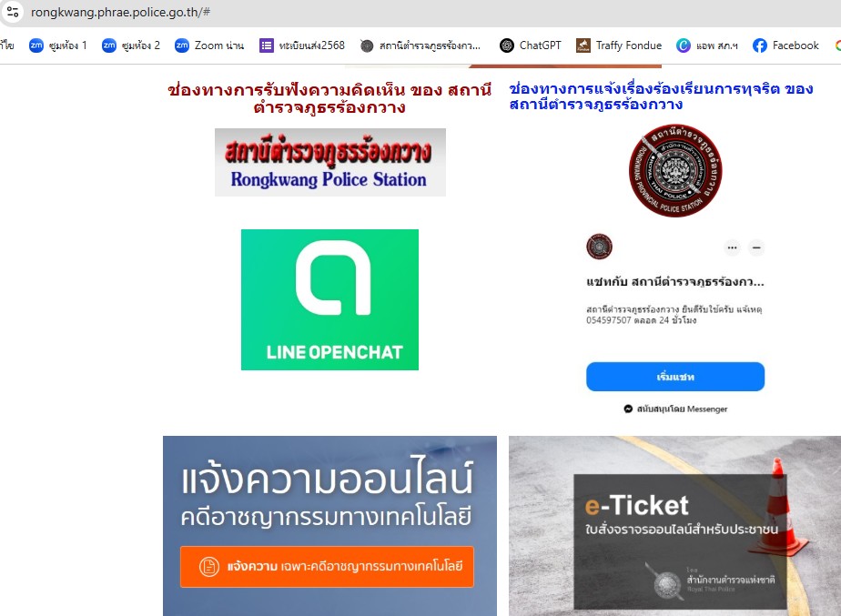Click the round Rongkwang police station emblem
841x616 pixels.
coord(675,171)
